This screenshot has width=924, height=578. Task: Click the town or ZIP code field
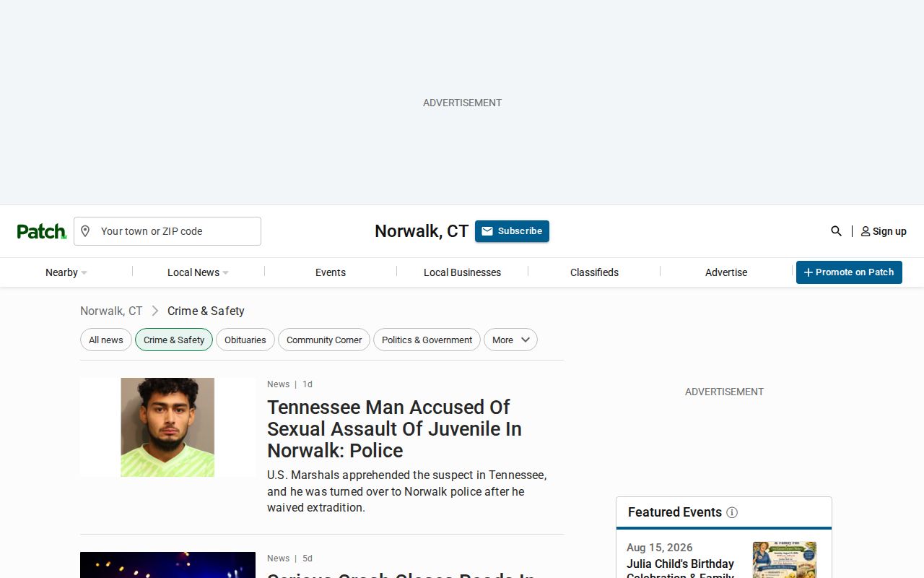click(167, 231)
